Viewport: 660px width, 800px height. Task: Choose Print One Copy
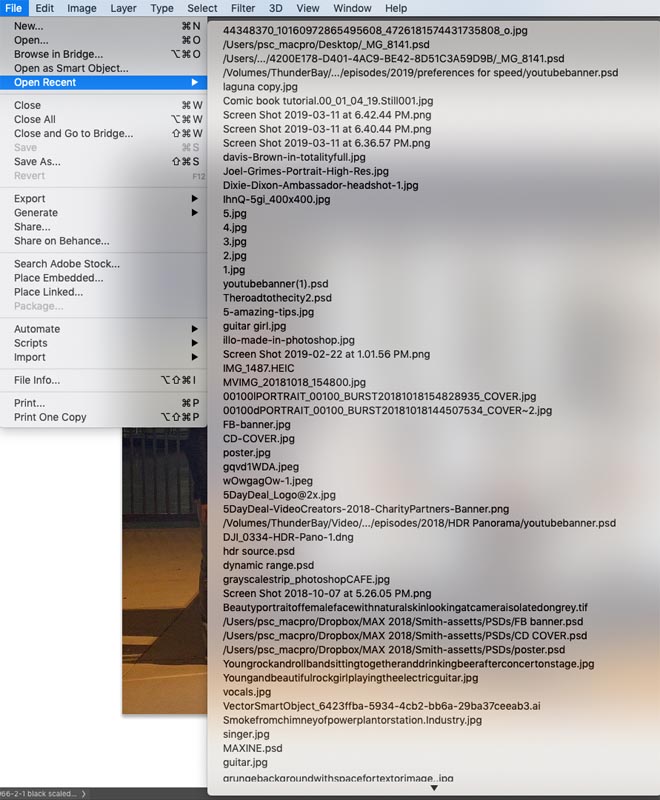coord(104,417)
